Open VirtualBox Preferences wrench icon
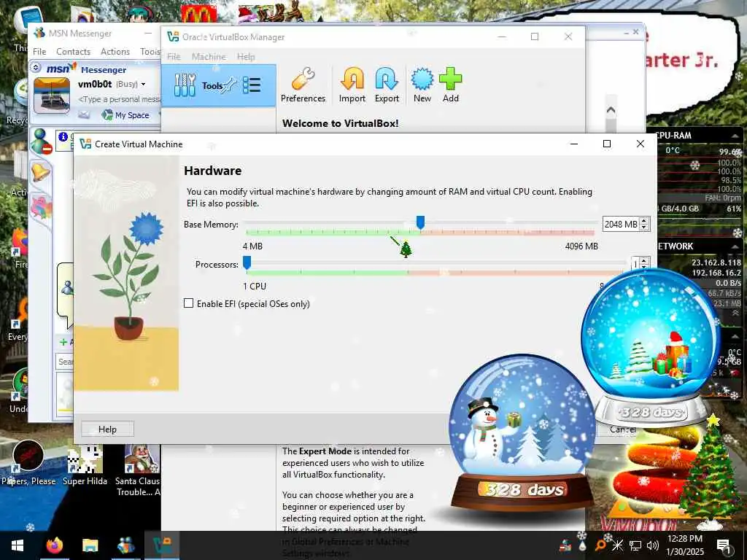This screenshot has height=560, width=747. [x=303, y=86]
